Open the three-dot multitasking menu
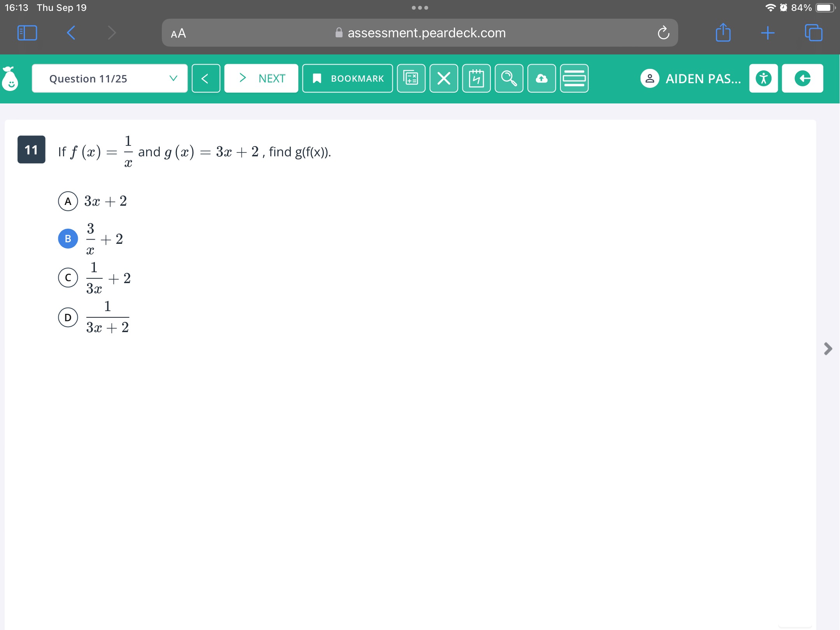 pyautogui.click(x=420, y=8)
